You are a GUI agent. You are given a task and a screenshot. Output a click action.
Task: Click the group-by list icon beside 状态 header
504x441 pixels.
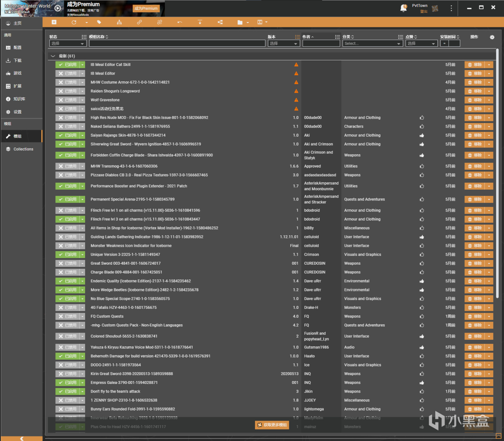point(84,37)
